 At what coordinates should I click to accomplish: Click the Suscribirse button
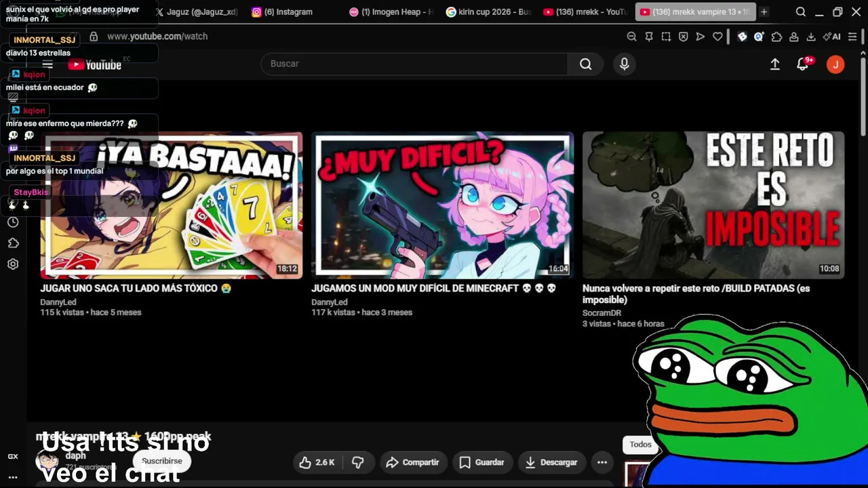coord(162,461)
